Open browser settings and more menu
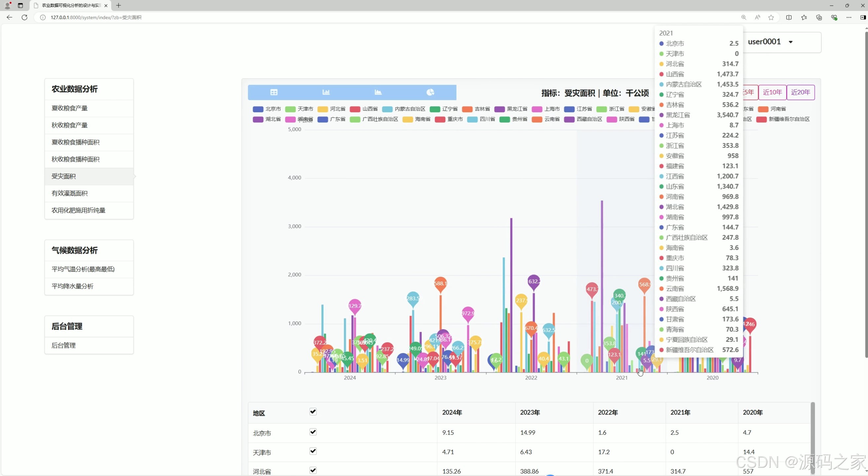The width and height of the screenshot is (868, 476). click(849, 18)
